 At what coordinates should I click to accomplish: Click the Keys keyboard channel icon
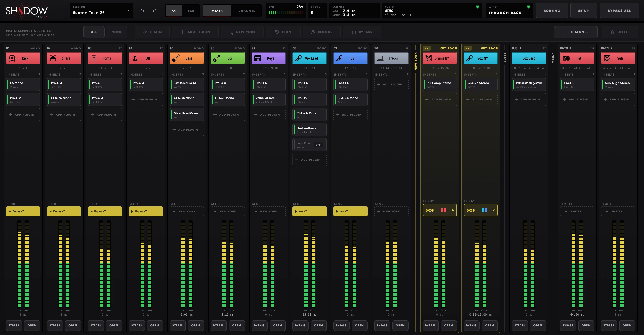coord(257,58)
